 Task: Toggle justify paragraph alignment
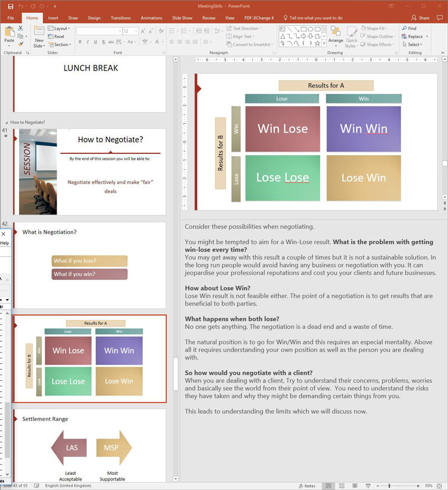point(195,42)
